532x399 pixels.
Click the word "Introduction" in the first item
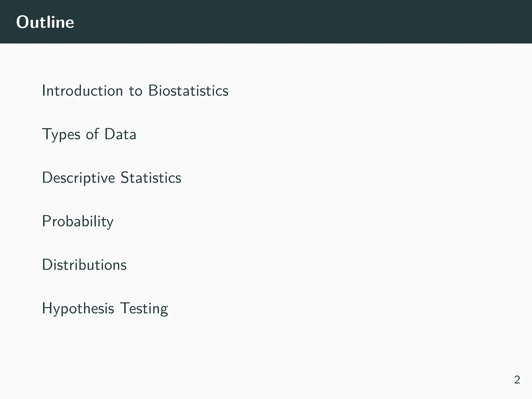(82, 91)
